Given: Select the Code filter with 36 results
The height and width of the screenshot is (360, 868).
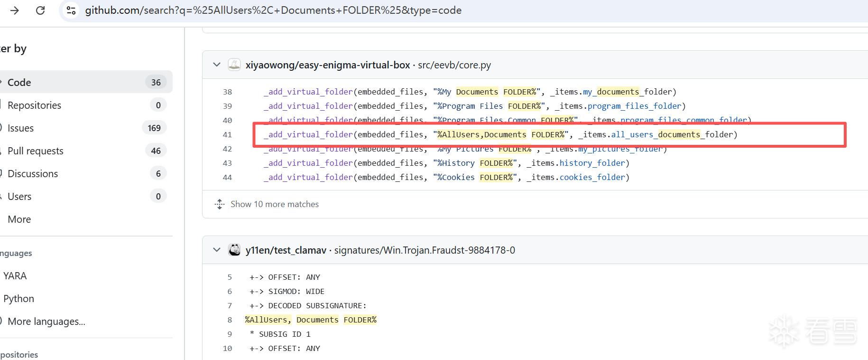Looking at the screenshot, I should [x=86, y=82].
